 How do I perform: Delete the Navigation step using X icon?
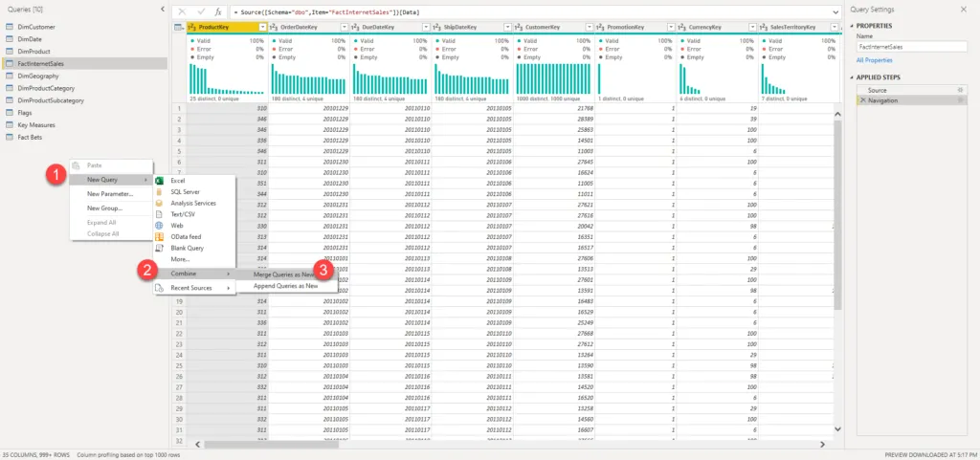tap(862, 100)
